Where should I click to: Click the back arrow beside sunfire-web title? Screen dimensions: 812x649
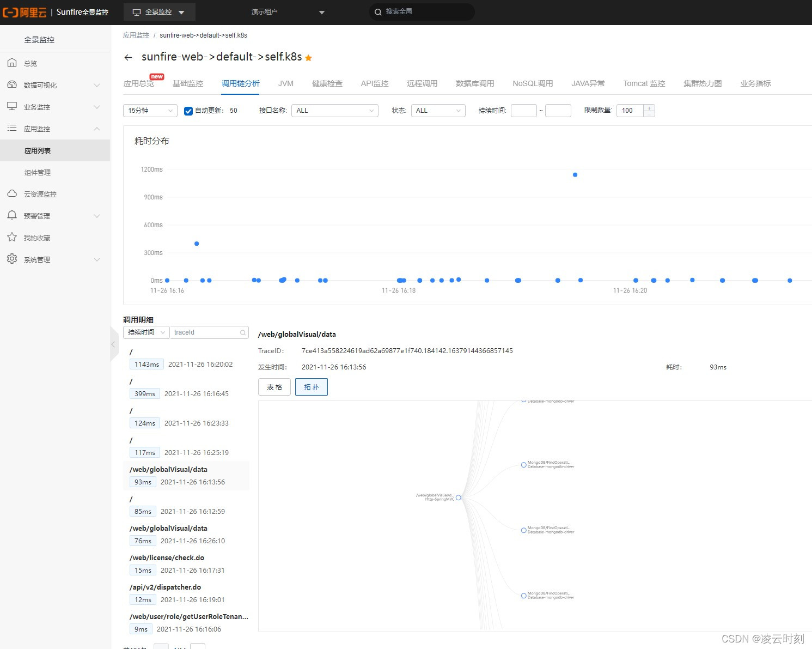128,57
